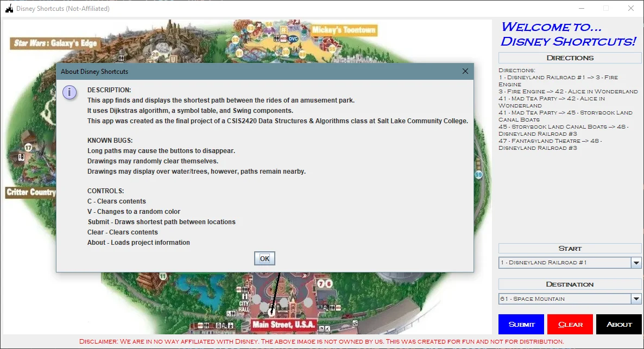Click the black About button
The height and width of the screenshot is (349, 644).
[619, 325]
